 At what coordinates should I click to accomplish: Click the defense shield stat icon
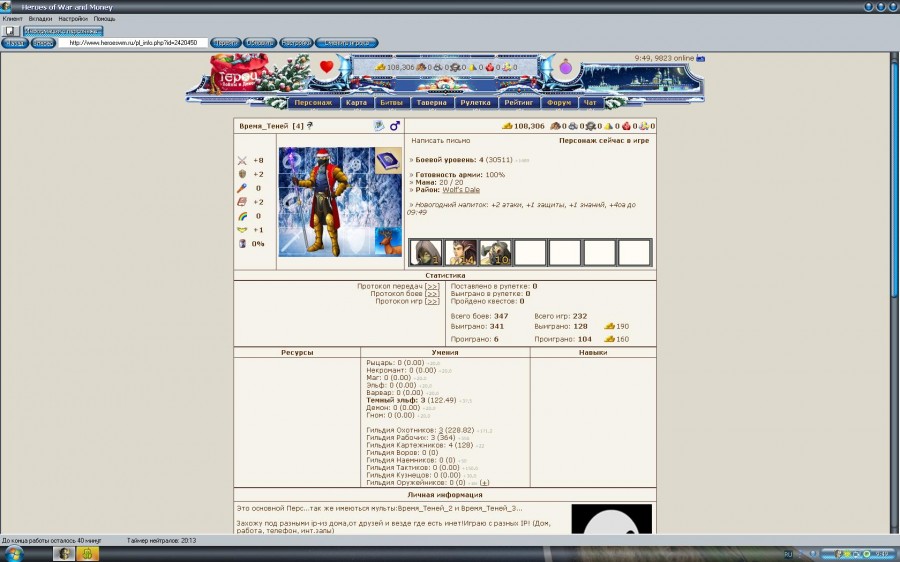coord(242,174)
